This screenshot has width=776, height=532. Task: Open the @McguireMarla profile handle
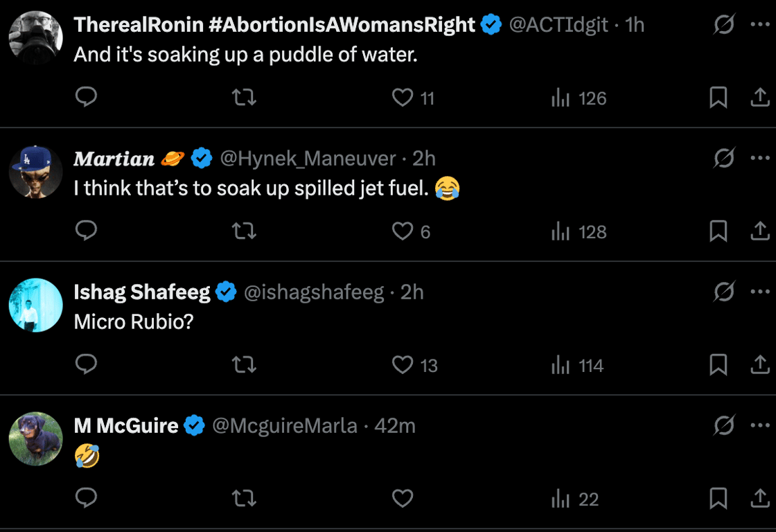coord(284,425)
